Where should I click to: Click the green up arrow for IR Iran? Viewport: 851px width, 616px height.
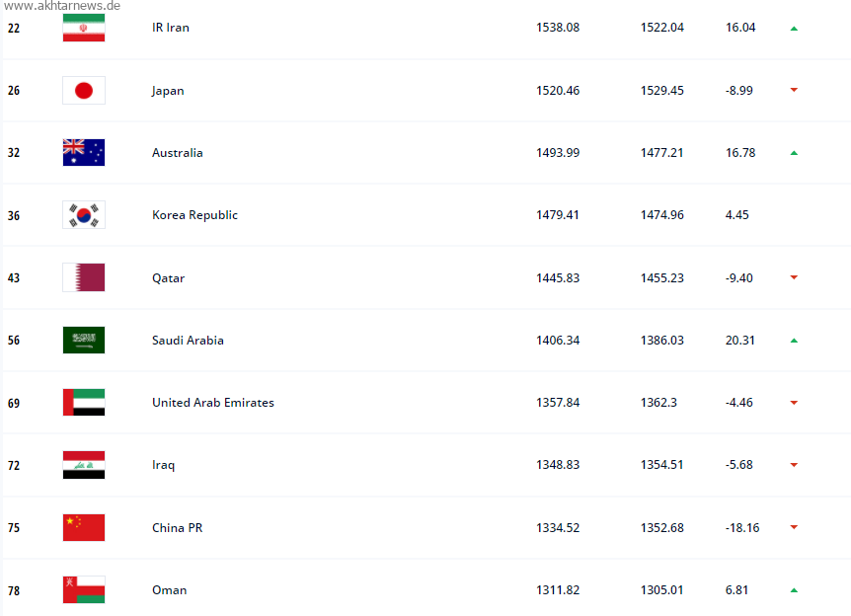794,29
